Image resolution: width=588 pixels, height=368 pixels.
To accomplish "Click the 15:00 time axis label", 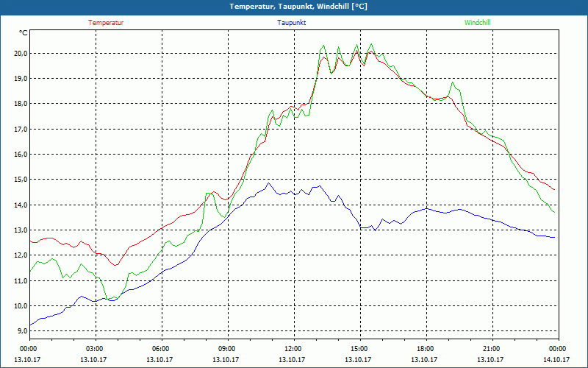I will tap(360, 349).
